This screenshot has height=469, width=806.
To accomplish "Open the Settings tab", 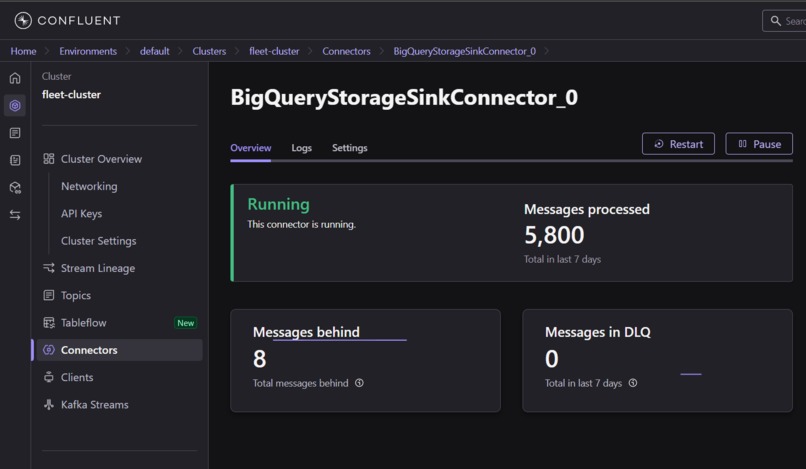I will [x=350, y=148].
